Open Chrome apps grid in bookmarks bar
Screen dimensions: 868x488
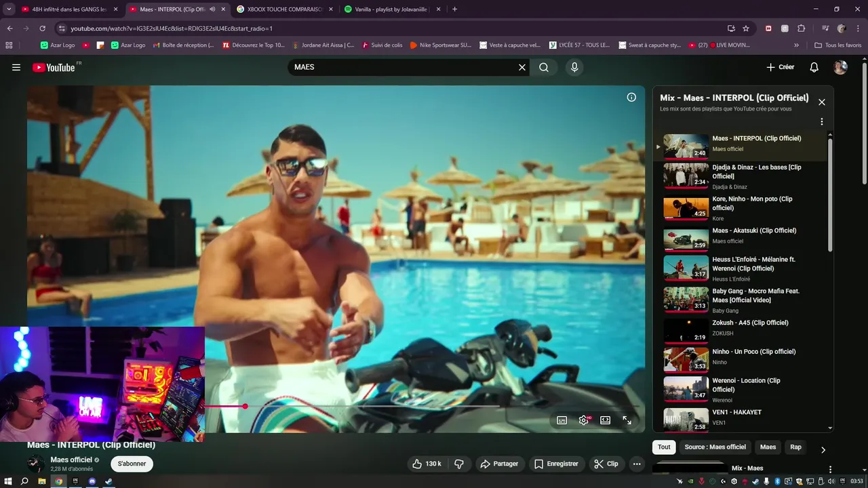click(9, 45)
